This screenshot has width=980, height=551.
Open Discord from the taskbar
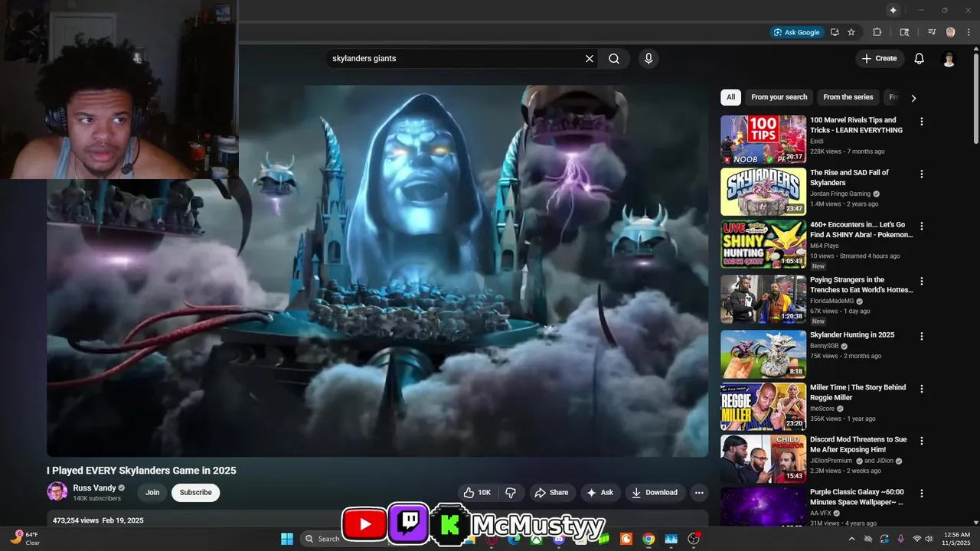click(x=559, y=539)
